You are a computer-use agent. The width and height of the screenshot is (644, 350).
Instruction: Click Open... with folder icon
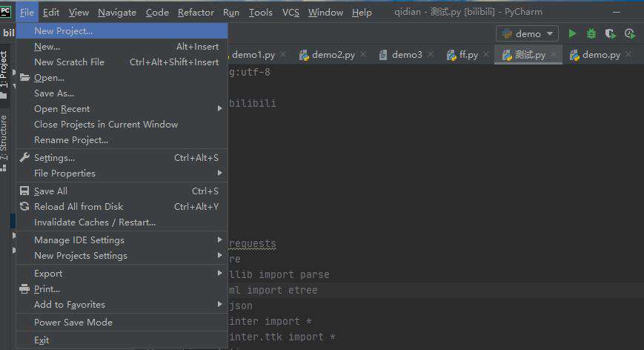tap(122, 78)
